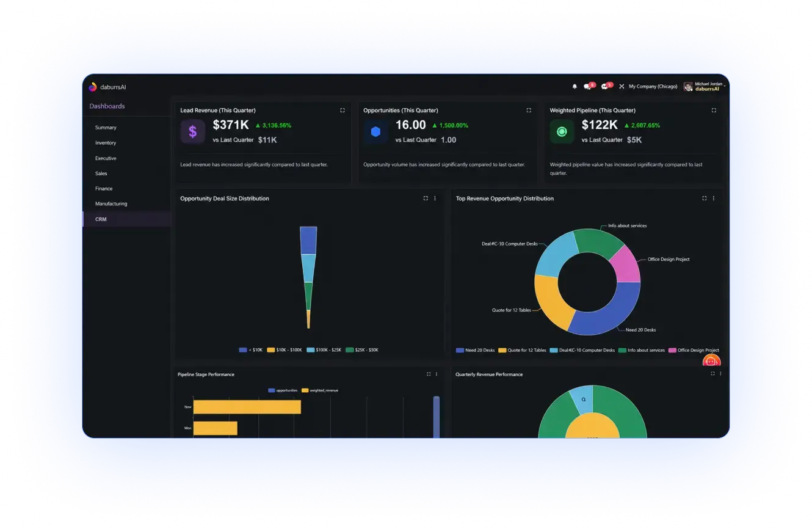This screenshot has width=812, height=529.
Task: Open Michael Jordan user account dropdown
Action: pos(704,87)
